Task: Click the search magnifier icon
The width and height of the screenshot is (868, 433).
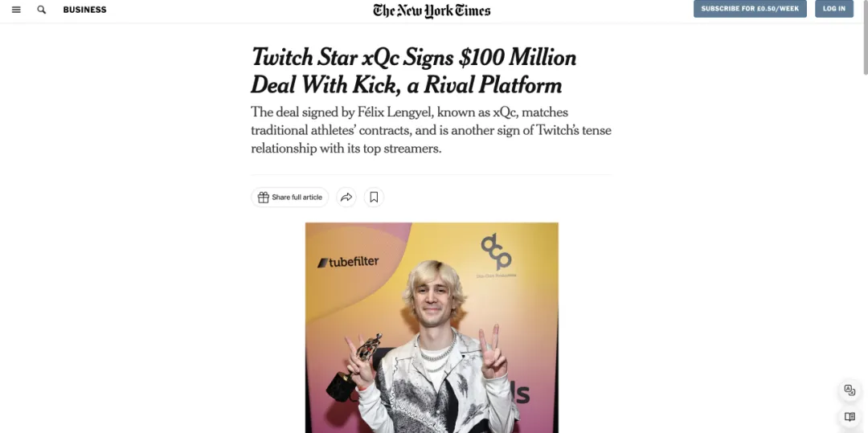Action: coord(42,10)
